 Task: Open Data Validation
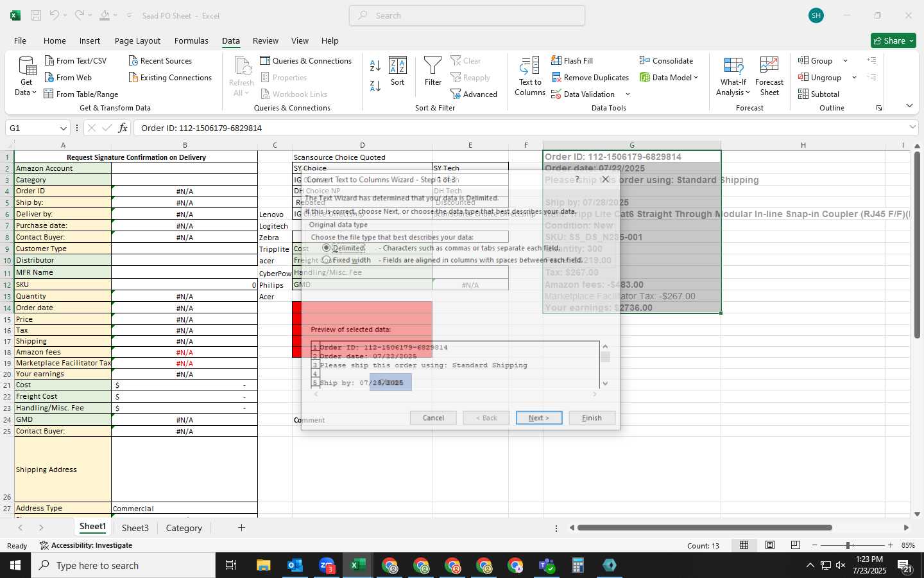pyautogui.click(x=583, y=94)
